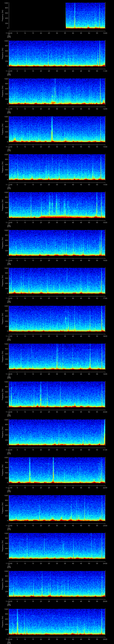
Task: Click the 11:18:00 start time label
Action: 9,374
